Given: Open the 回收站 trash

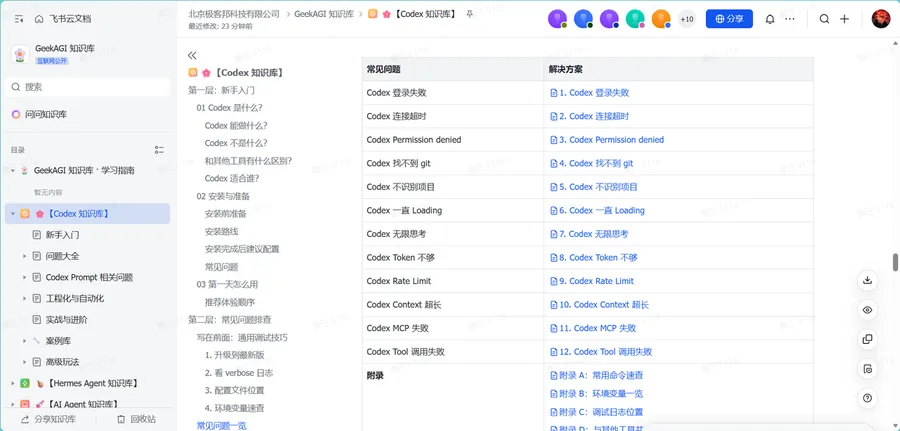Looking at the screenshot, I should click(136, 419).
